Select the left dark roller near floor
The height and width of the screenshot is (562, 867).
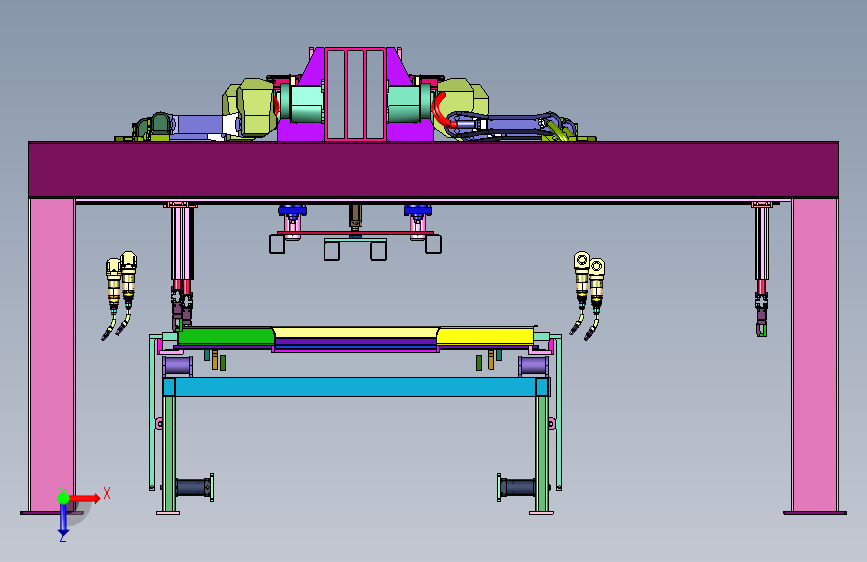(x=194, y=488)
